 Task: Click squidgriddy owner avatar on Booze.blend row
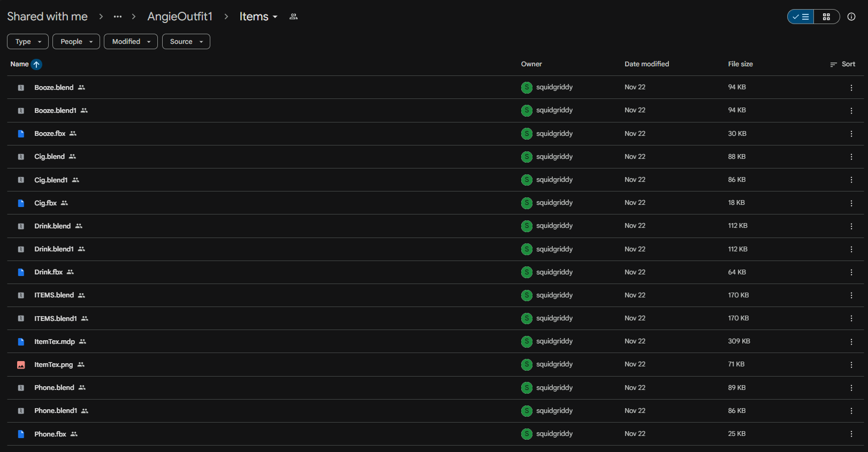[x=527, y=87]
